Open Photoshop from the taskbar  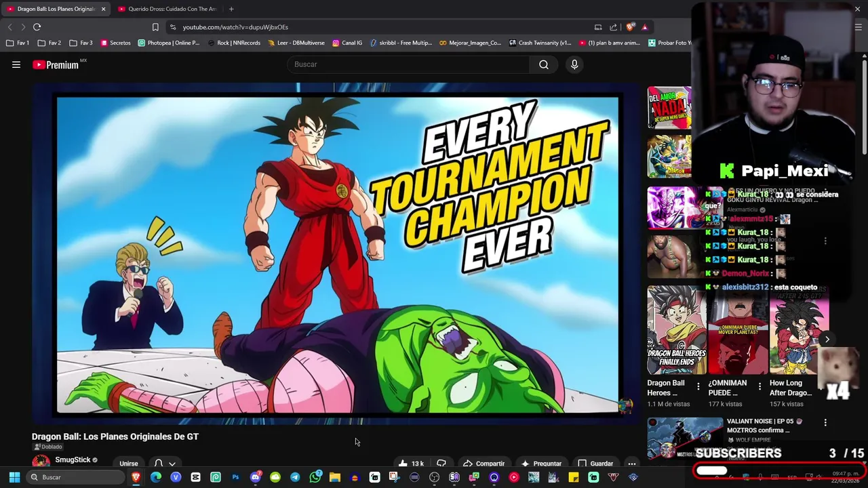[235, 477]
